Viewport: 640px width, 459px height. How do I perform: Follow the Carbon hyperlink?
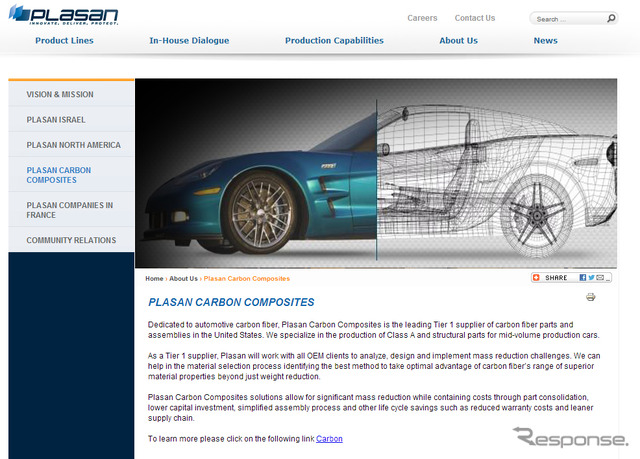point(329,439)
